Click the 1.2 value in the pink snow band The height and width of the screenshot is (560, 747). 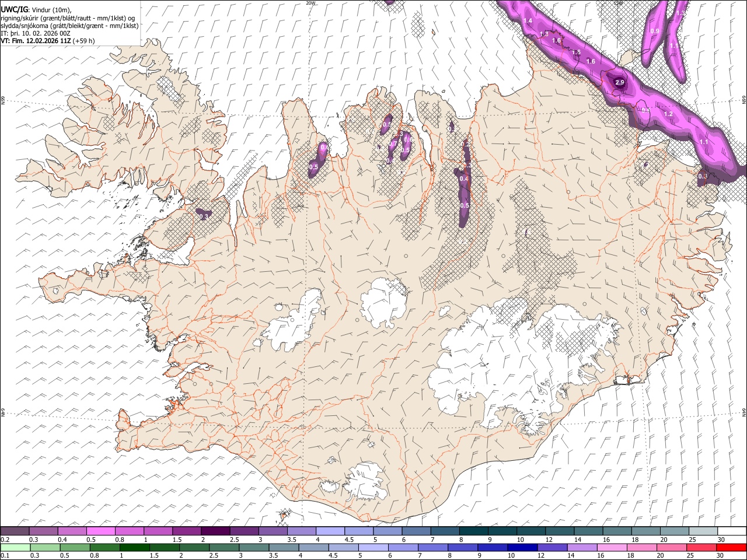[x=669, y=114]
